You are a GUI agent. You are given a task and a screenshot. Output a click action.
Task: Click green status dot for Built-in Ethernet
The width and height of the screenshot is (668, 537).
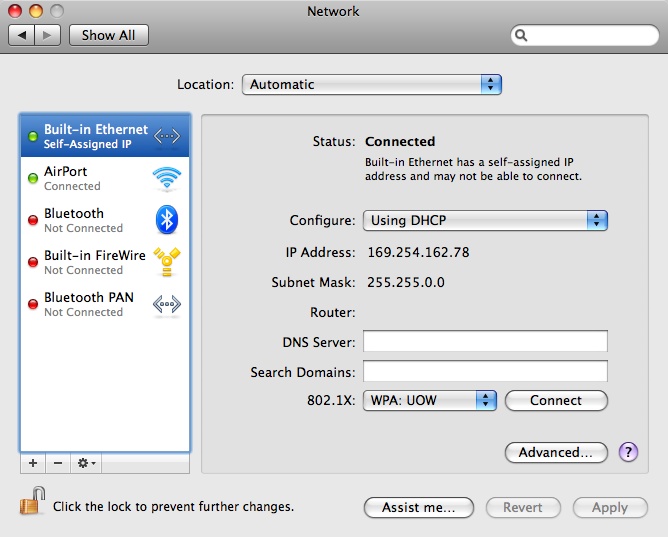[33, 137]
